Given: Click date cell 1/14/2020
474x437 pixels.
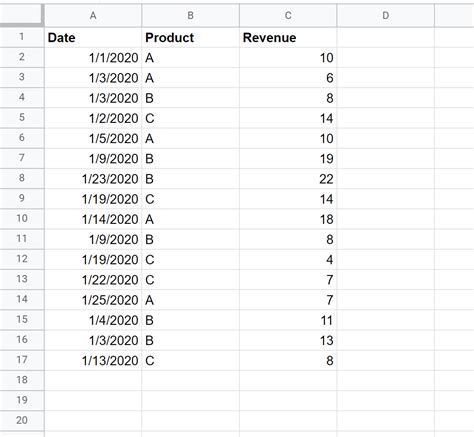Looking at the screenshot, I should pos(93,219).
